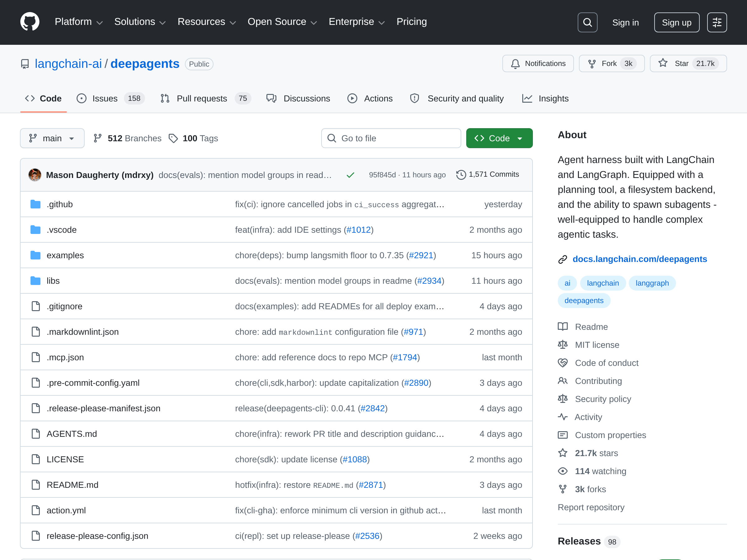
Task: Click the branches icon next to 512 Branches
Action: pyautogui.click(x=98, y=138)
